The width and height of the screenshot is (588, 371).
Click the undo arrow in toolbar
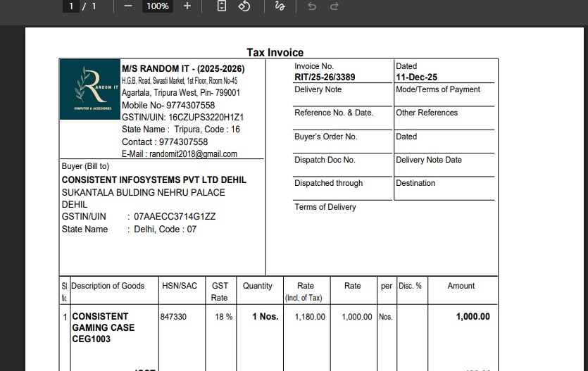click(312, 6)
